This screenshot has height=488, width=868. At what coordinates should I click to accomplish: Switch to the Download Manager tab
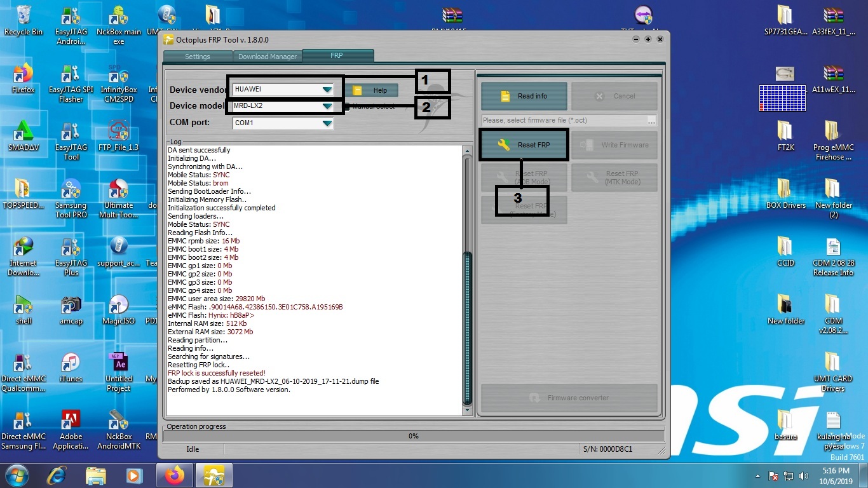(x=268, y=57)
